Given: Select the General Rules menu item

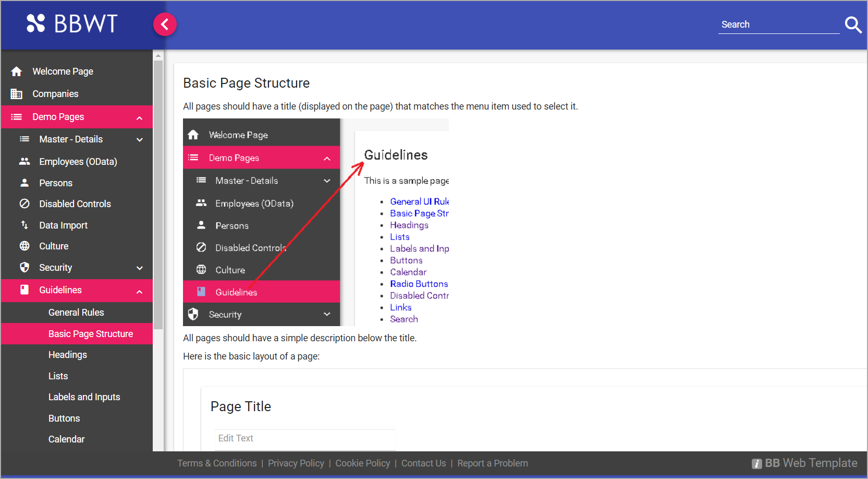Looking at the screenshot, I should click(x=76, y=312).
